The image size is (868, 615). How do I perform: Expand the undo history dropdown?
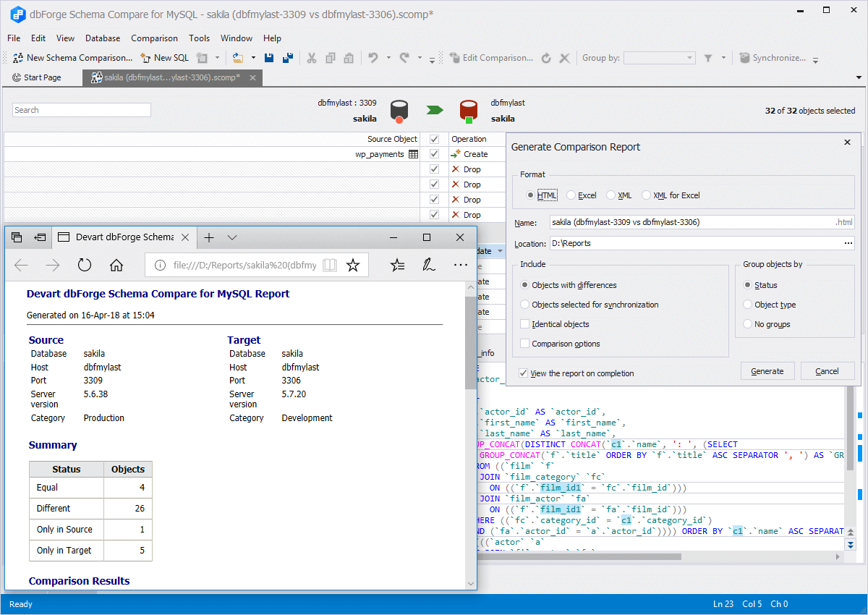click(388, 58)
